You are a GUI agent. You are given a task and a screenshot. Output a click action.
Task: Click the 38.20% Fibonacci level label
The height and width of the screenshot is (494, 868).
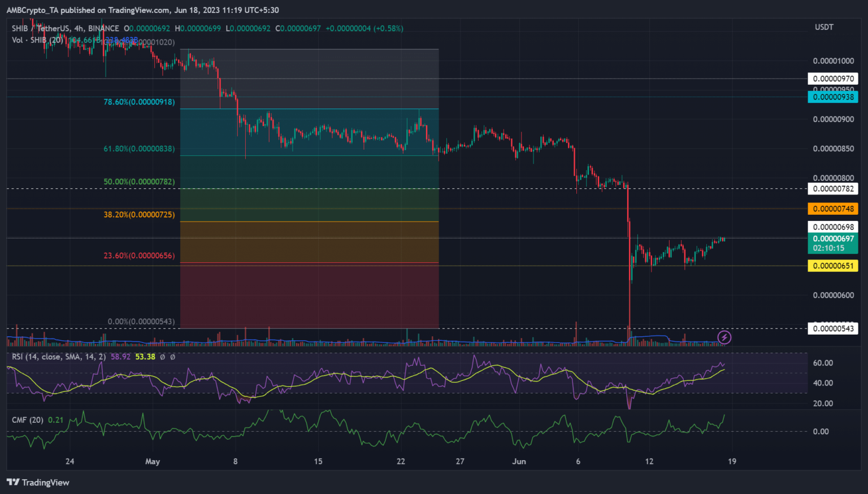pyautogui.click(x=139, y=215)
